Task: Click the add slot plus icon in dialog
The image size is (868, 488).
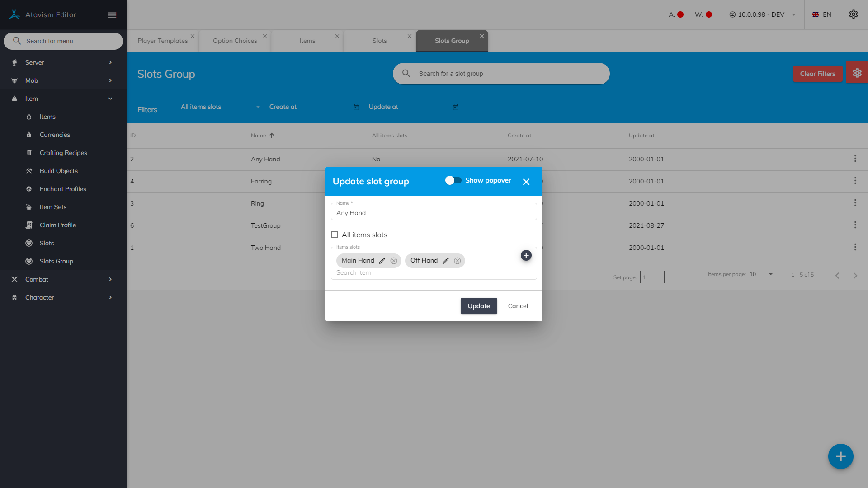Action: coord(526,255)
